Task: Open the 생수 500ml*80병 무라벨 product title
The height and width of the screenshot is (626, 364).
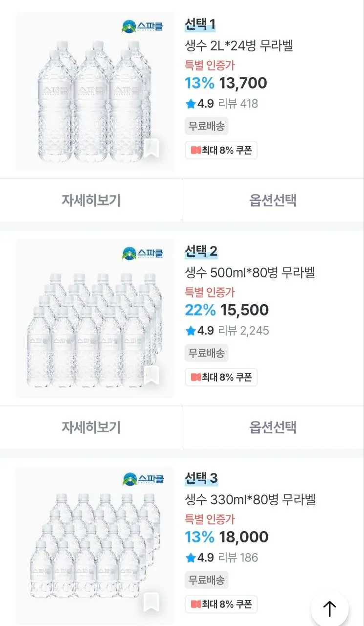Action: tap(250, 272)
